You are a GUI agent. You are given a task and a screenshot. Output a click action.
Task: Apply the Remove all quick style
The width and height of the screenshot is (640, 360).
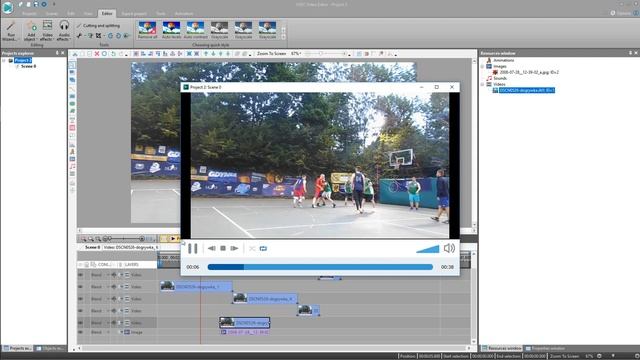tap(147, 30)
